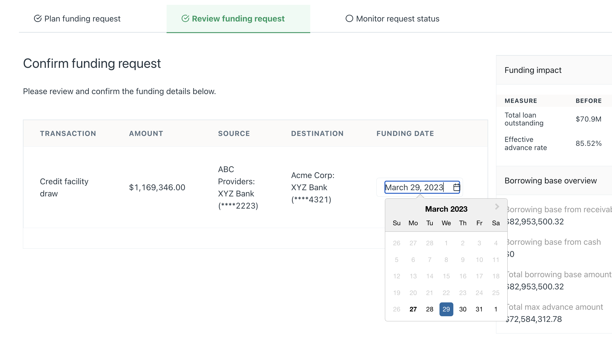Select April 1 in last calendar row
This screenshot has height=364, width=612.
[496, 309]
